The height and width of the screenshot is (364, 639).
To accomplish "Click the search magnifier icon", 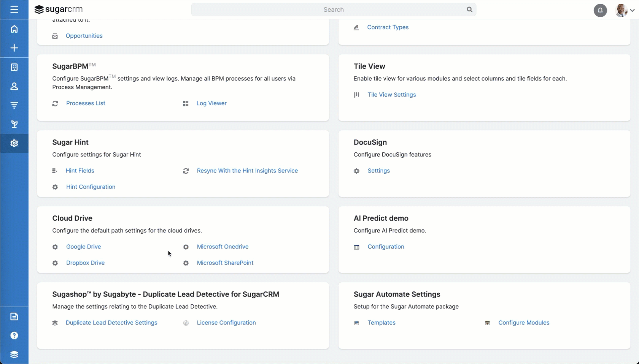I will (469, 9).
